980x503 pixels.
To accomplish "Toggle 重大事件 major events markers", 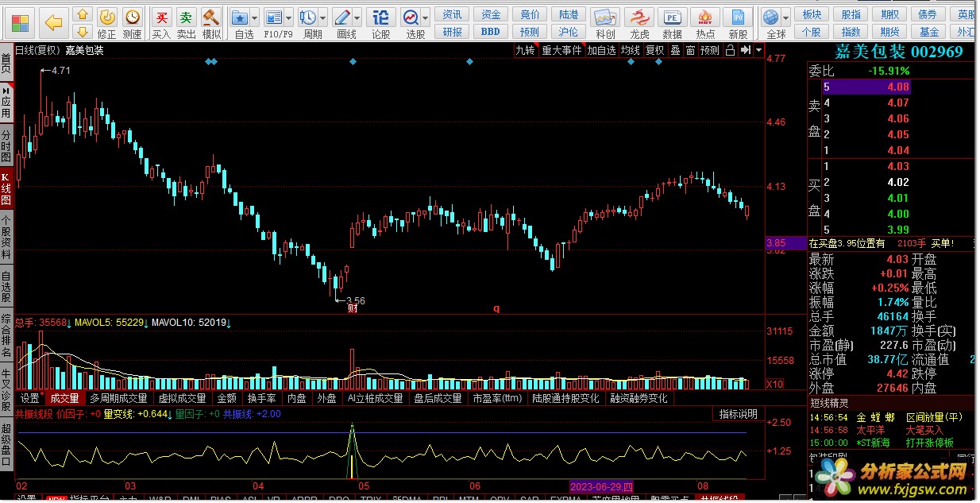I will pyautogui.click(x=562, y=49).
